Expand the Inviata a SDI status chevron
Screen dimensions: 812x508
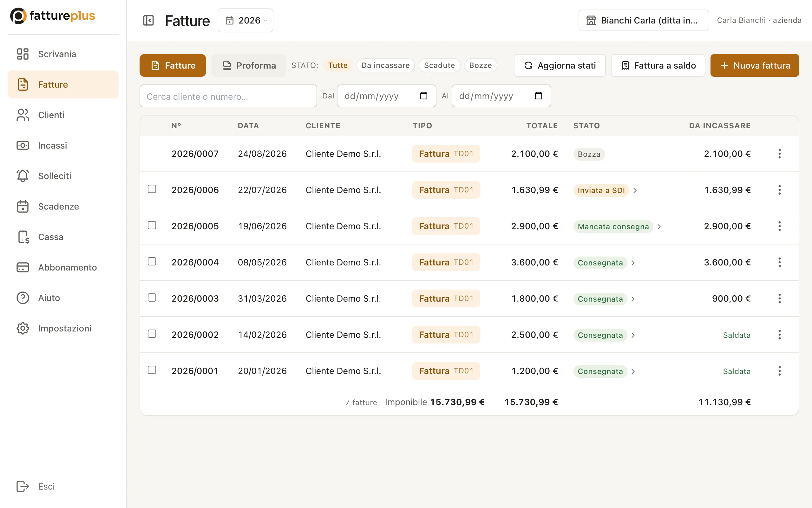point(635,190)
